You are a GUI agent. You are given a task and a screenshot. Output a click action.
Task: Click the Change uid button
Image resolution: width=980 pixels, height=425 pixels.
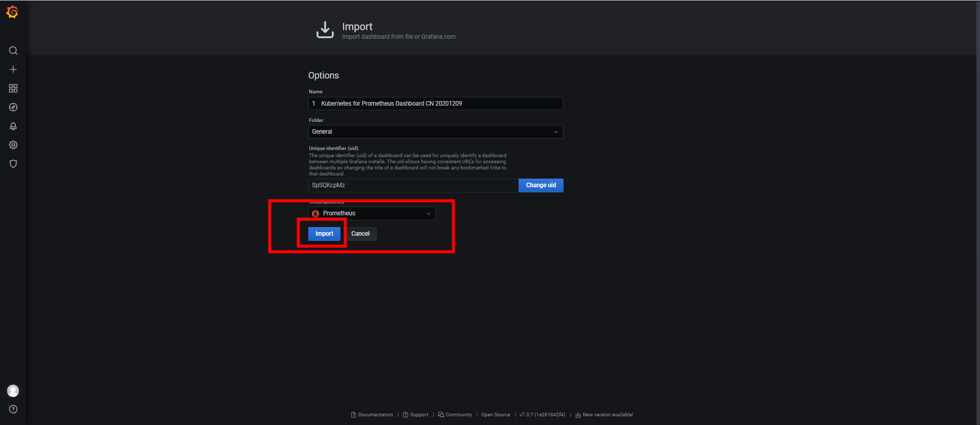[x=541, y=185]
